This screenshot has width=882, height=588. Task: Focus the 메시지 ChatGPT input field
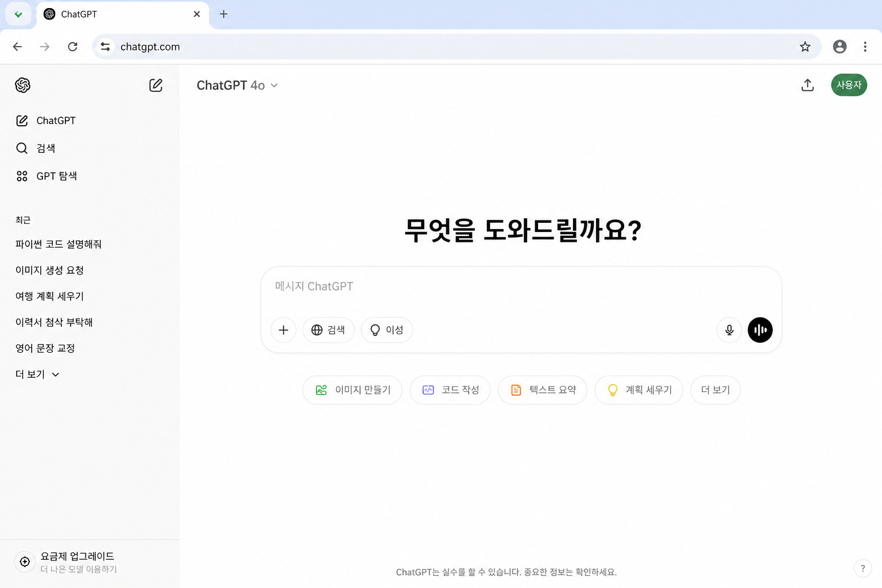tap(521, 286)
